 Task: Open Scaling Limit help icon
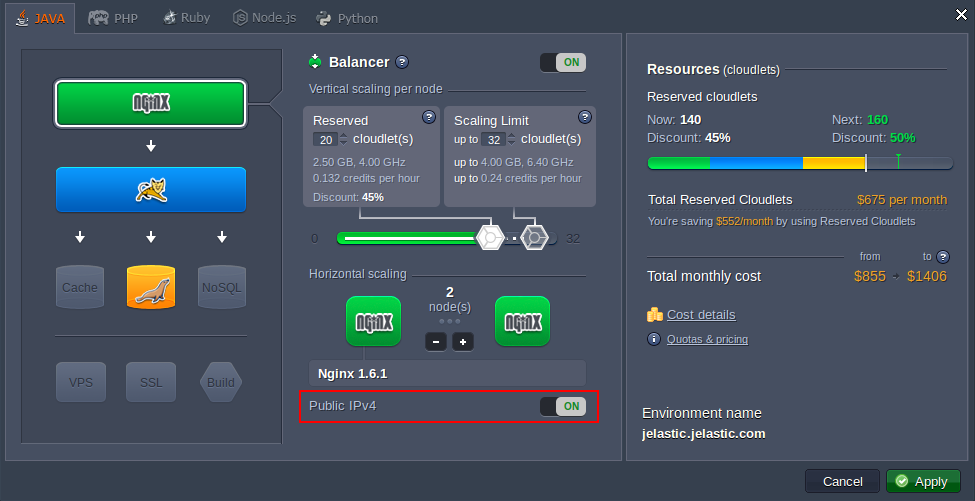(x=585, y=117)
